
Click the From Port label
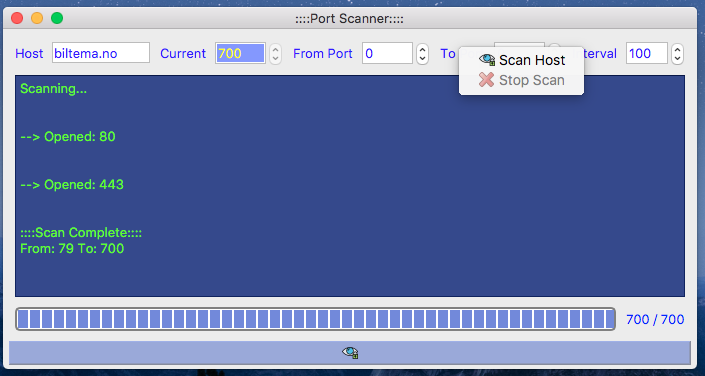coord(323,54)
